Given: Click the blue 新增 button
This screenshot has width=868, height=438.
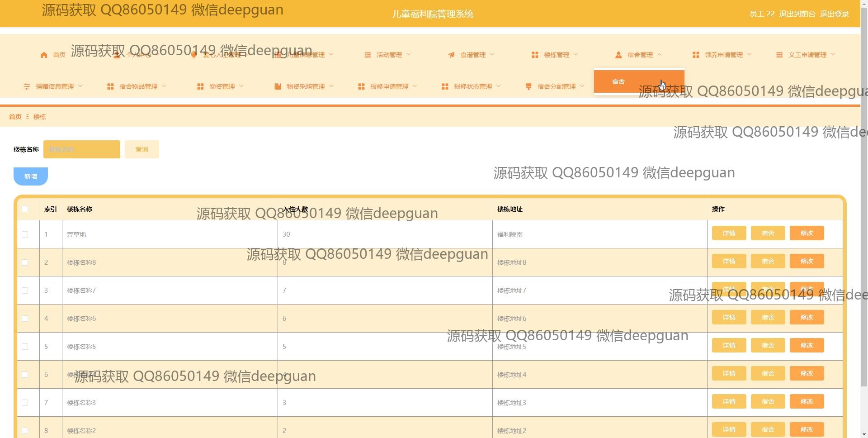Looking at the screenshot, I should pyautogui.click(x=31, y=176).
